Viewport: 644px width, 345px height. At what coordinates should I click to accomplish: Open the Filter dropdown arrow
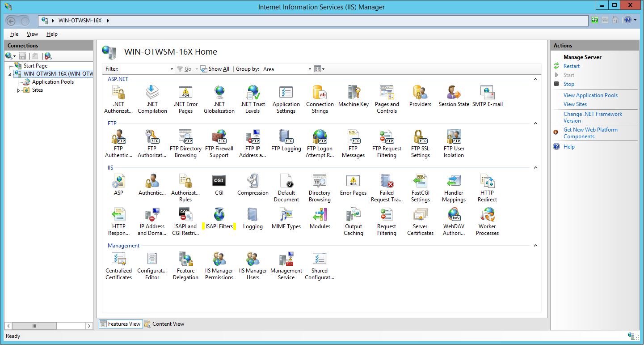(x=172, y=69)
